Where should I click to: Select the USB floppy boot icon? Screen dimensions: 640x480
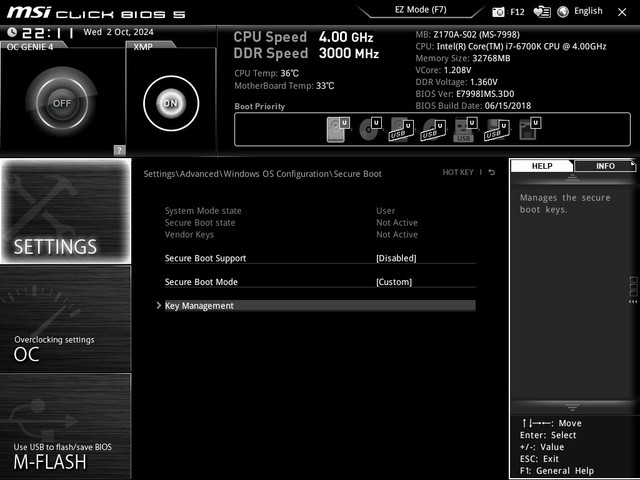point(497,130)
